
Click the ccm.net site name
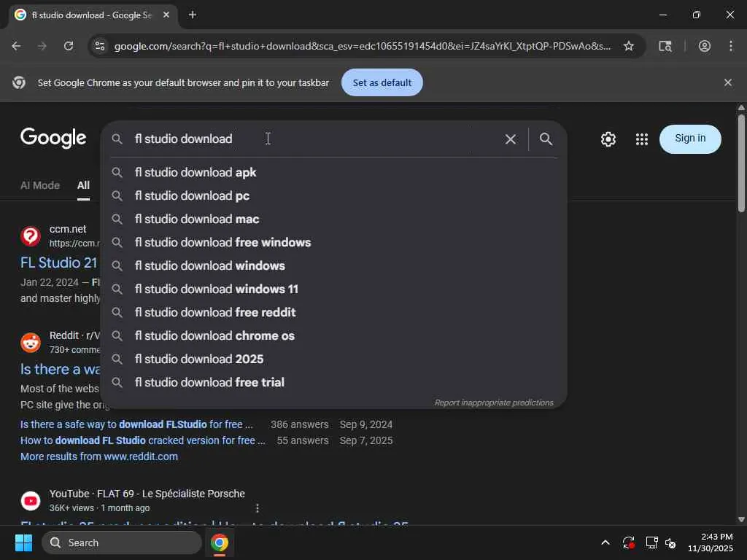click(68, 229)
